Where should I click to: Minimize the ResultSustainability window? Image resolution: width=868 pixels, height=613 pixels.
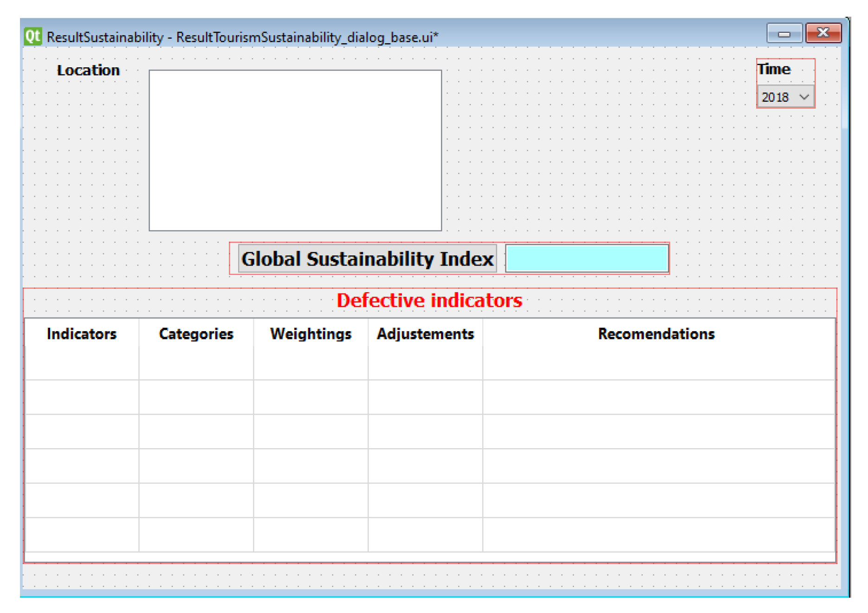click(x=784, y=34)
